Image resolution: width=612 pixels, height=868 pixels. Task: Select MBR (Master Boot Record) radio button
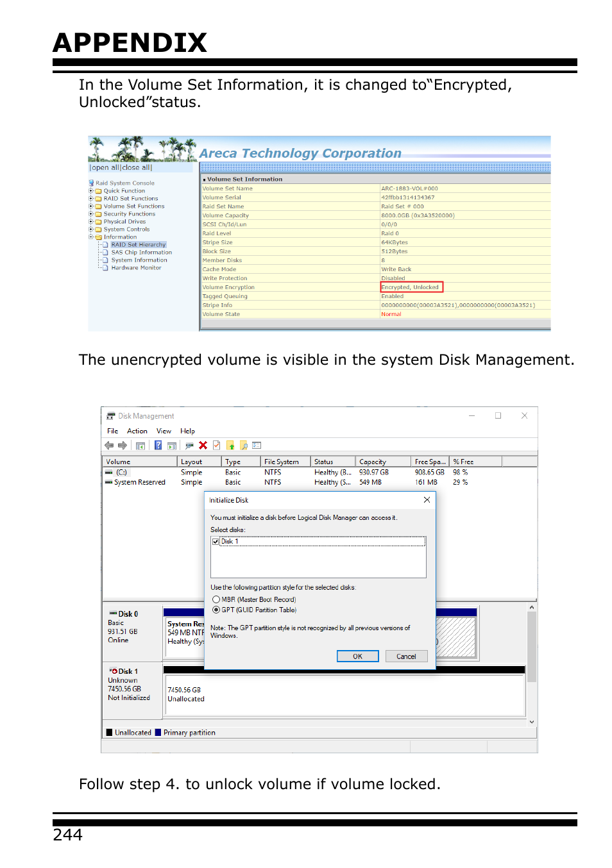(216, 600)
